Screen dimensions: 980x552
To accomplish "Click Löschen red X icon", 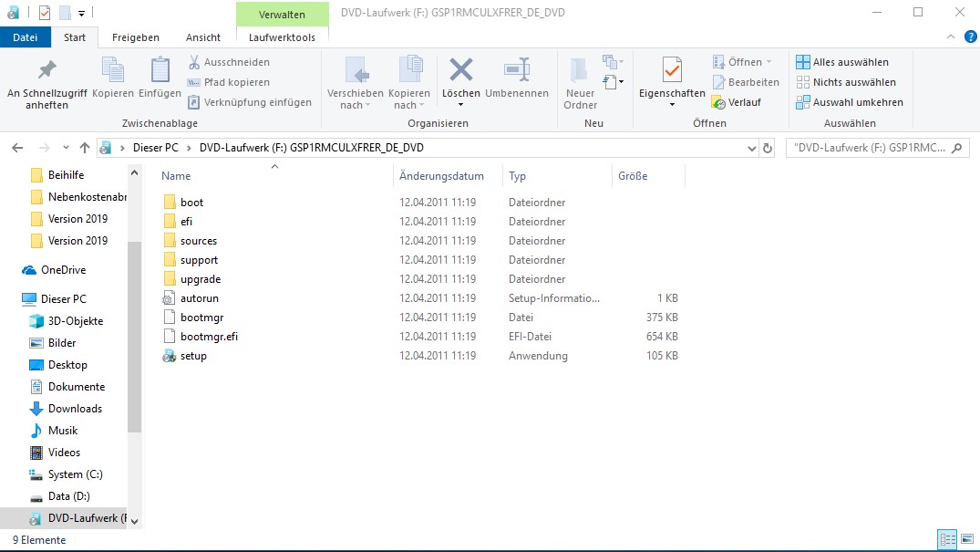I will coord(461,70).
